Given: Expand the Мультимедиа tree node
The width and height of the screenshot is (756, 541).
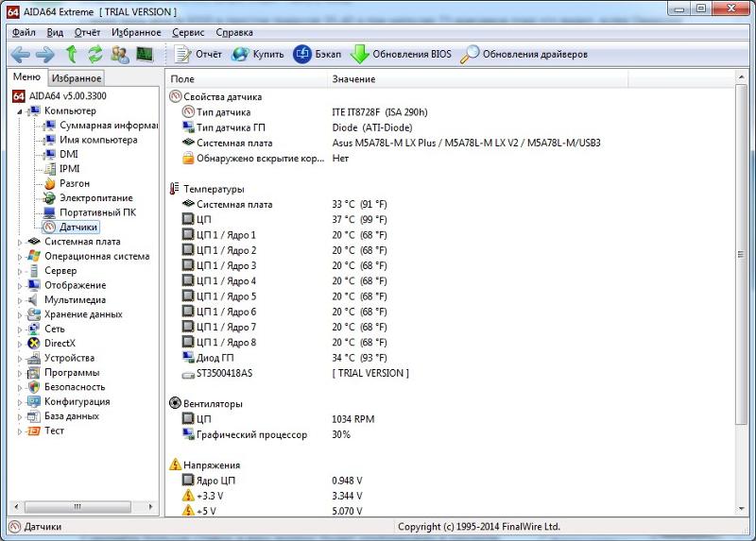Looking at the screenshot, I should pos(20,300).
